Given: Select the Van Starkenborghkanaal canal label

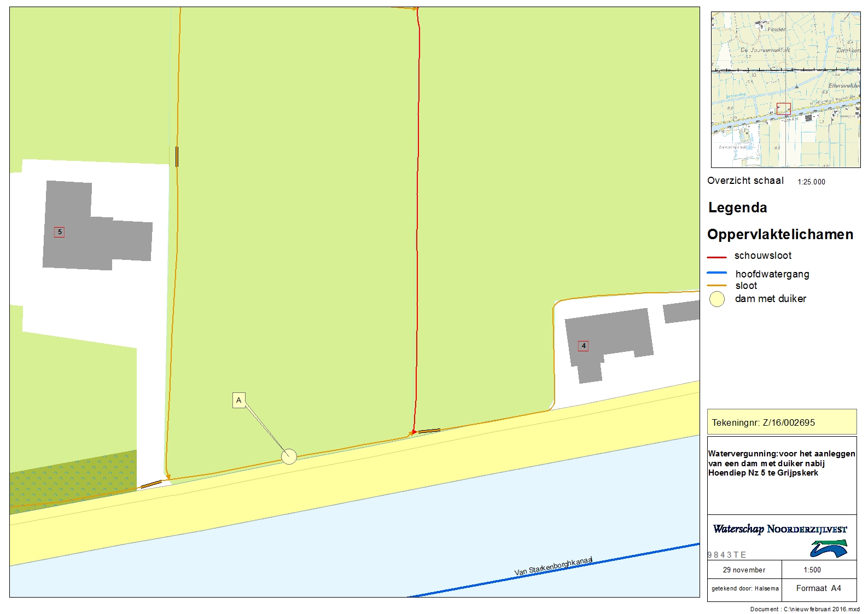Looking at the screenshot, I should (553, 566).
